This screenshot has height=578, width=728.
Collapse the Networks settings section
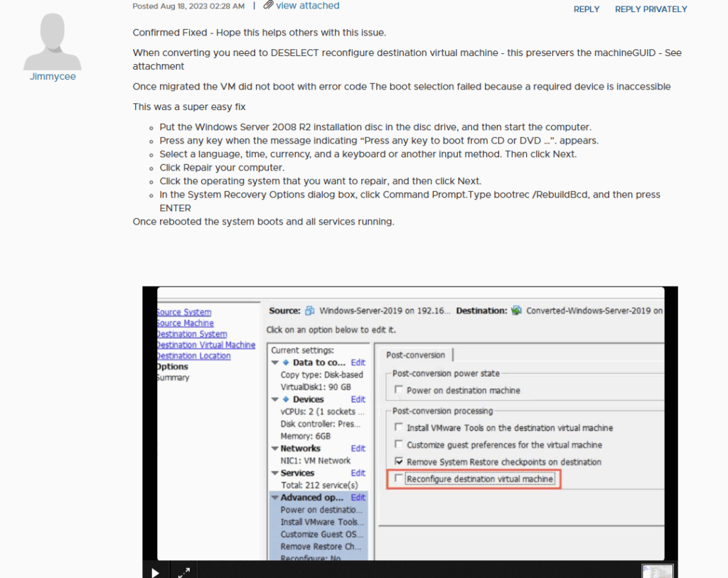point(274,449)
